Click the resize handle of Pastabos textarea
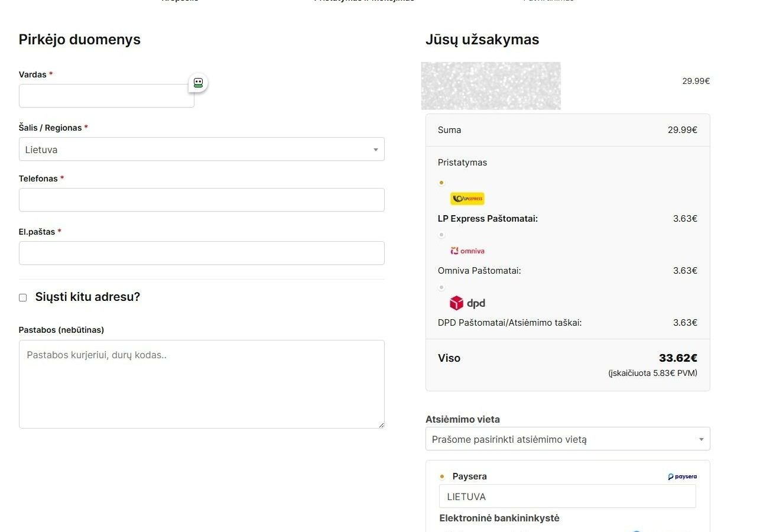Screen dimensions: 773x532 click(381, 424)
